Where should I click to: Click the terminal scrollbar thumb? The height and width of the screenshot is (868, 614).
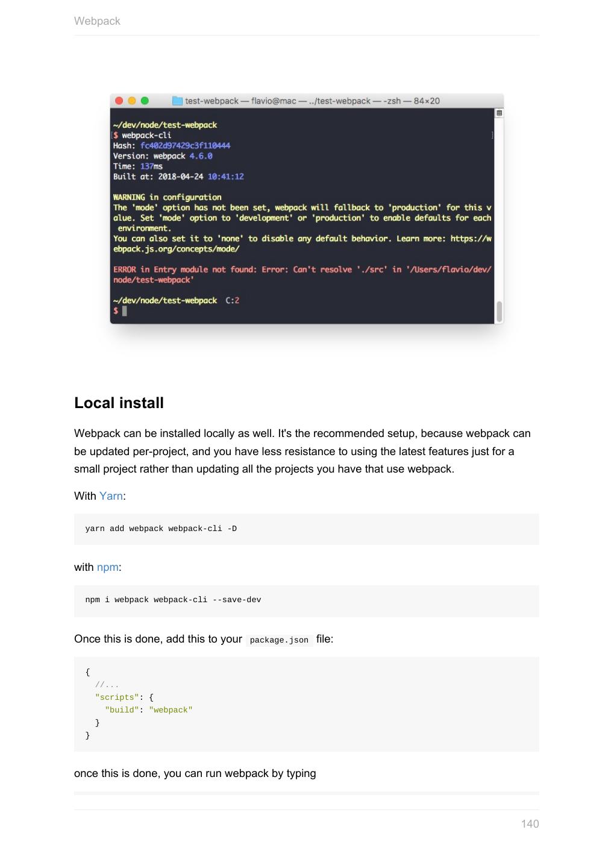pyautogui.click(x=499, y=312)
